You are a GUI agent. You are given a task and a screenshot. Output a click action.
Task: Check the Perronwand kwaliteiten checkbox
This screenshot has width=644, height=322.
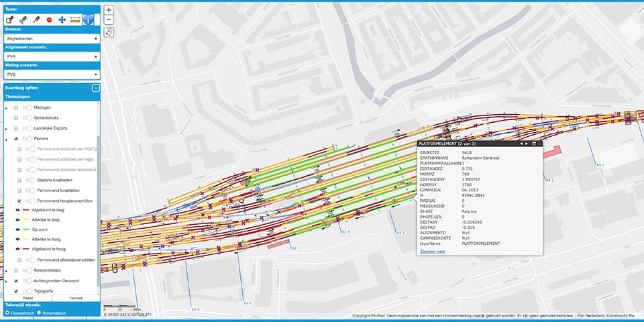tap(19, 191)
